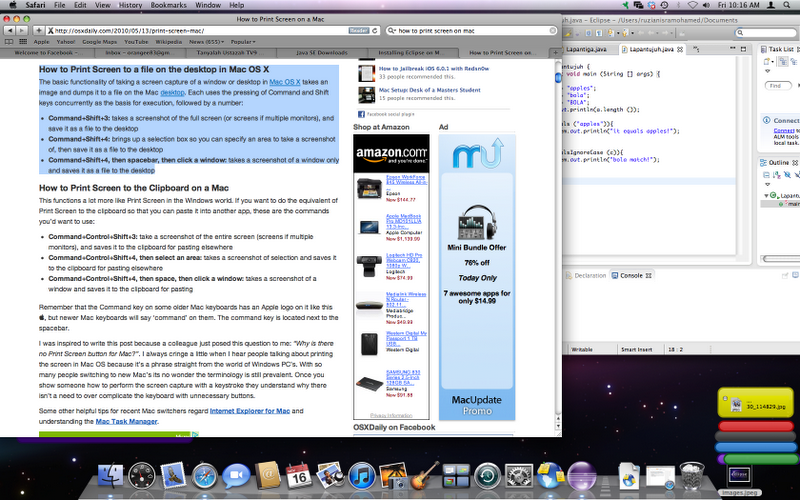
Task: Open the Mac OS X article link
Action: 285,82
